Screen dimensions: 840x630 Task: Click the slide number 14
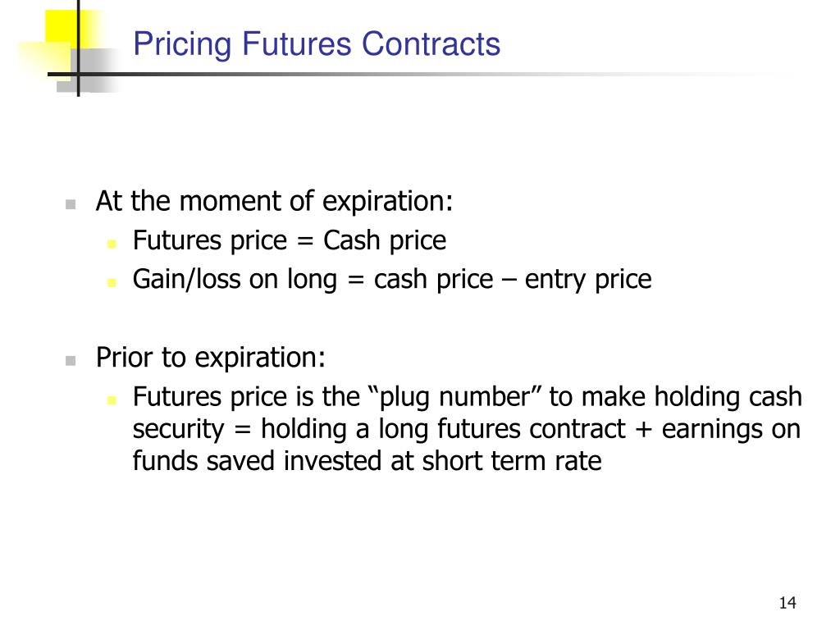click(787, 603)
